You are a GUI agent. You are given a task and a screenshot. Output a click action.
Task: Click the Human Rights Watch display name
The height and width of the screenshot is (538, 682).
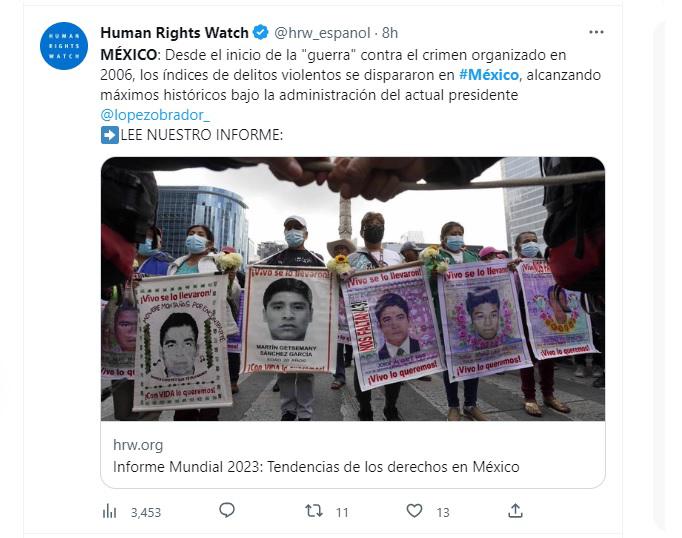pos(174,33)
